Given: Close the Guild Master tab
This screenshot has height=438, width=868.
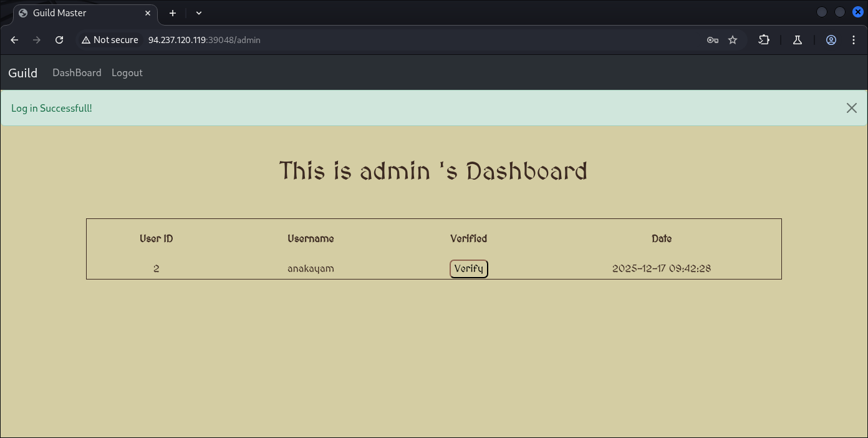Looking at the screenshot, I should [148, 12].
